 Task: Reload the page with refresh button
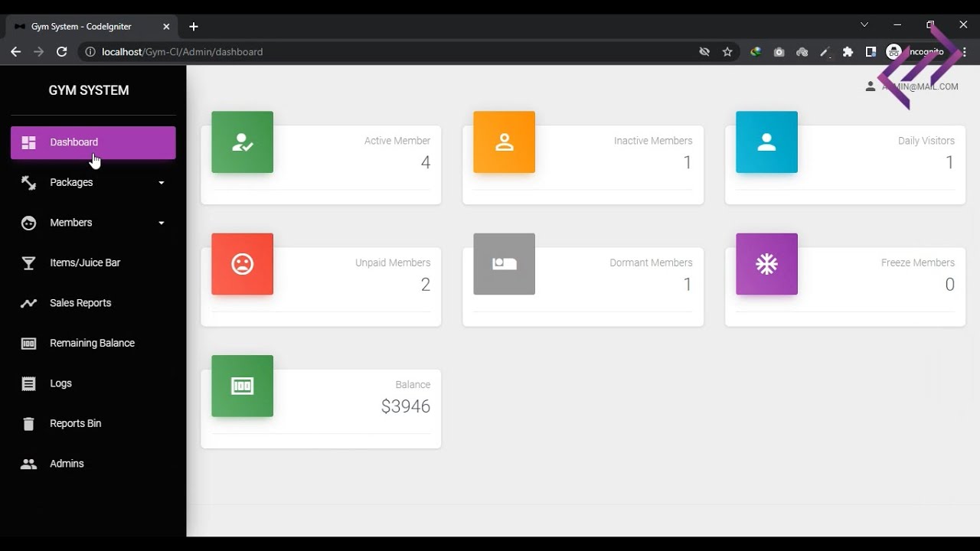62,52
